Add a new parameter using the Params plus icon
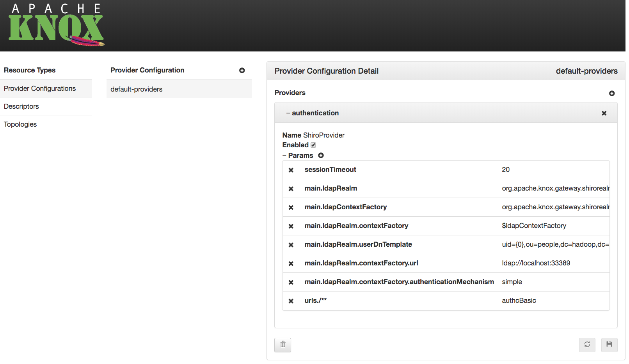The height and width of the screenshot is (364, 629). pos(321,155)
